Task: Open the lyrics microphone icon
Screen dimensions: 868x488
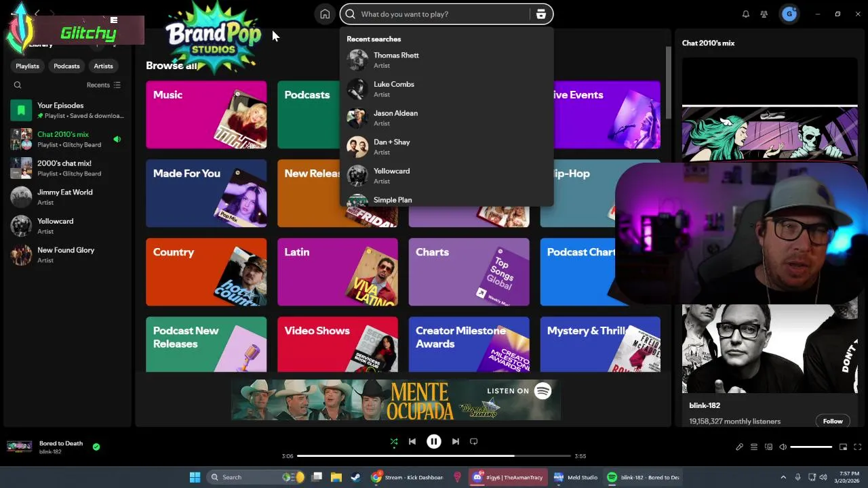Action: (x=740, y=447)
